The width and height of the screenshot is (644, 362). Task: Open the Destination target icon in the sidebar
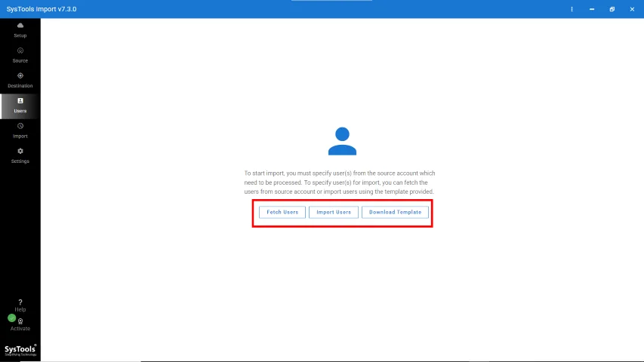20,76
